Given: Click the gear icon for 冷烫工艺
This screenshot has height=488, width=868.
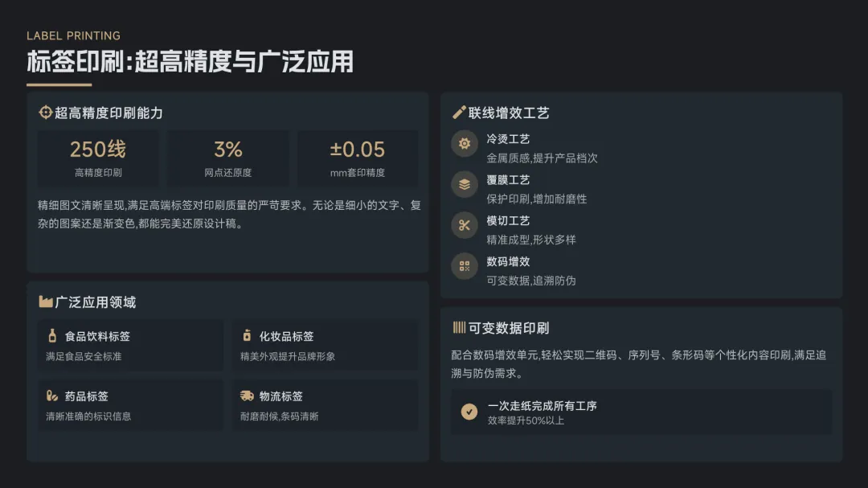Looking at the screenshot, I should point(465,144).
